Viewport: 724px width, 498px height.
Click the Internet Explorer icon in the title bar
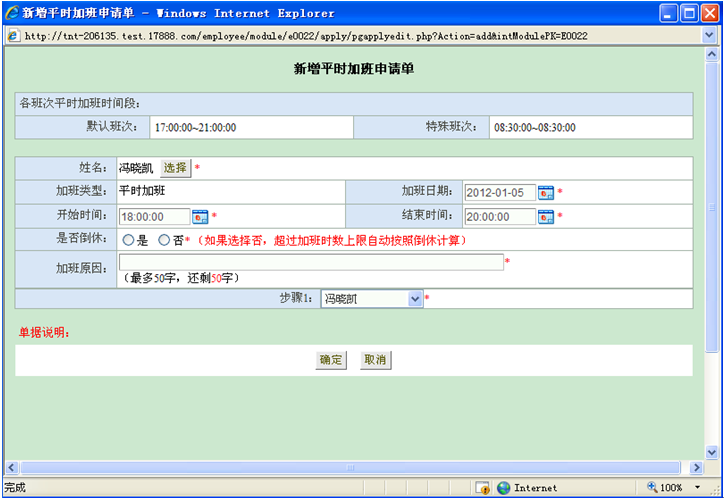click(11, 13)
